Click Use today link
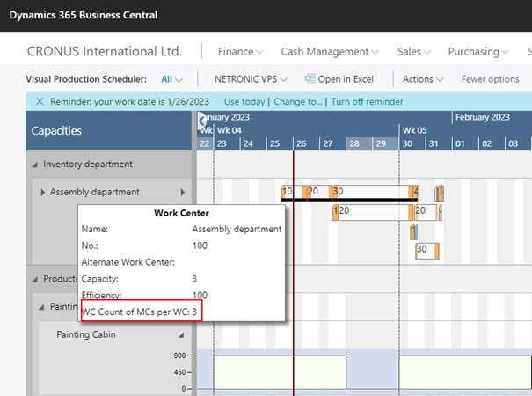This screenshot has width=532, height=396. (244, 101)
